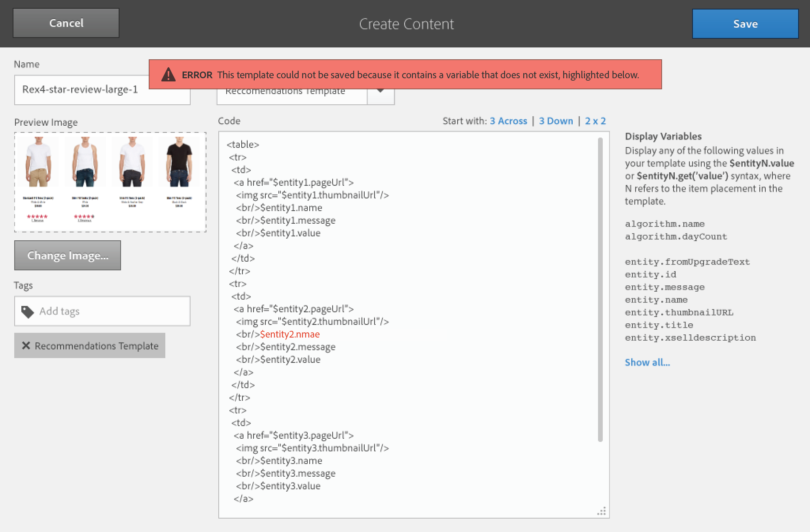Image resolution: width=810 pixels, height=532 pixels.
Task: Click the preview image thumbnail
Action: (110, 182)
